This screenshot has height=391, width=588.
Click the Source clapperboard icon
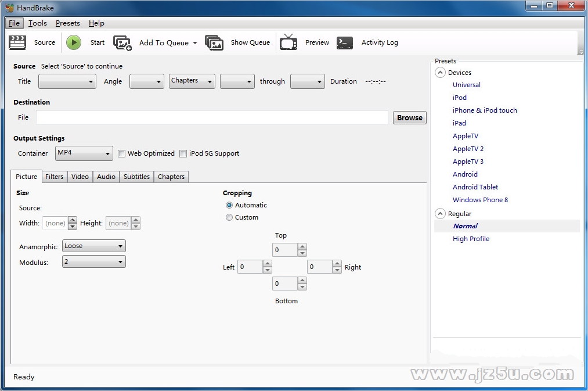pyautogui.click(x=17, y=42)
